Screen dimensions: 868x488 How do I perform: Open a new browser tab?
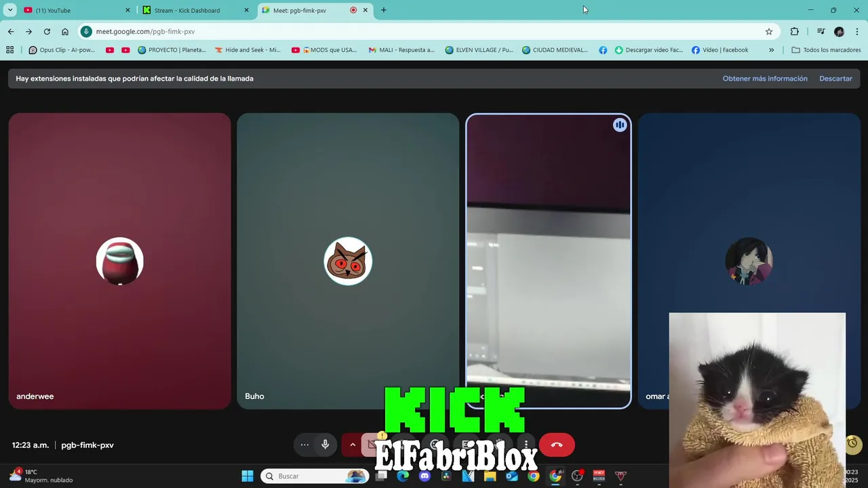(x=384, y=10)
